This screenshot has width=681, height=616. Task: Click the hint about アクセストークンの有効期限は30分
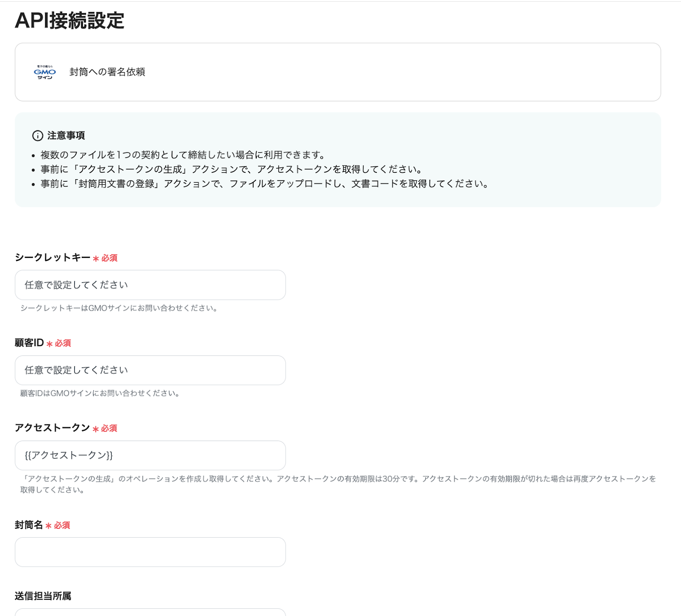338,484
